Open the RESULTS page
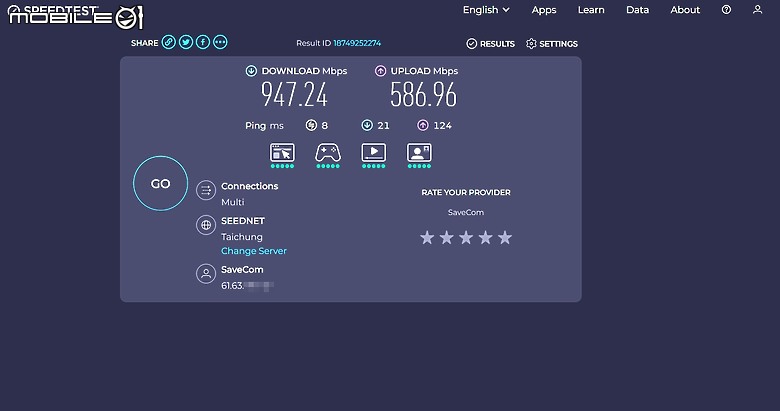Screen dimensions: 780x411 pyautogui.click(x=490, y=44)
